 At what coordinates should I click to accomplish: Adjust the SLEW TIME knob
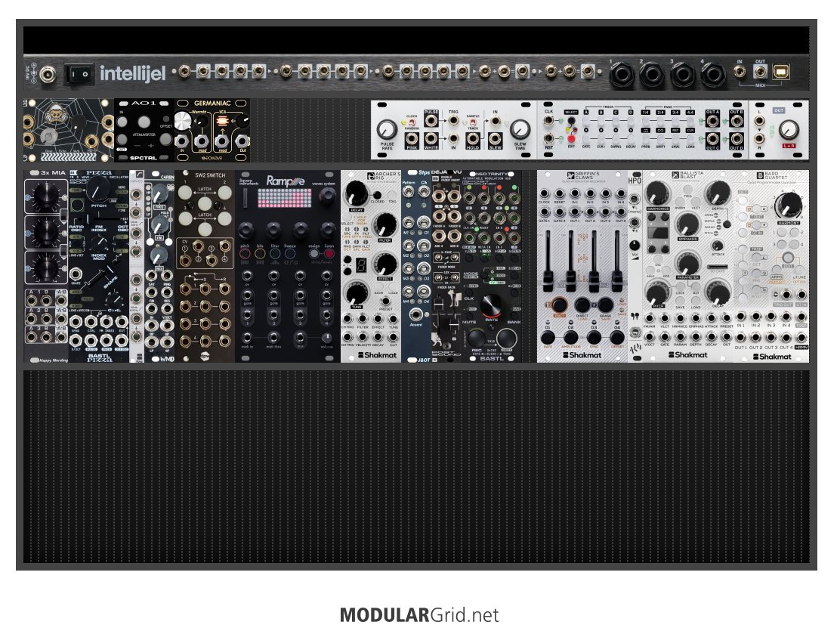click(520, 129)
